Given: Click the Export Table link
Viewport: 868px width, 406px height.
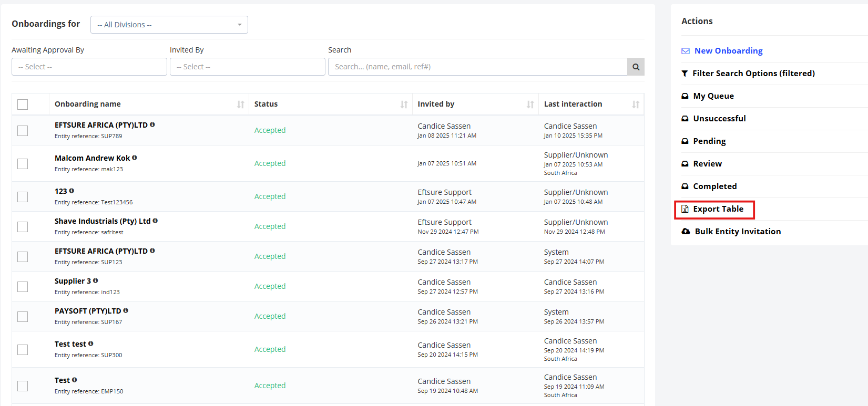Looking at the screenshot, I should click(718, 209).
